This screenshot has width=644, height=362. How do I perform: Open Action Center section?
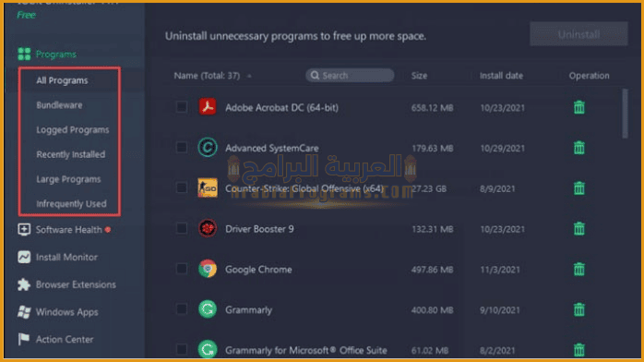click(x=65, y=340)
